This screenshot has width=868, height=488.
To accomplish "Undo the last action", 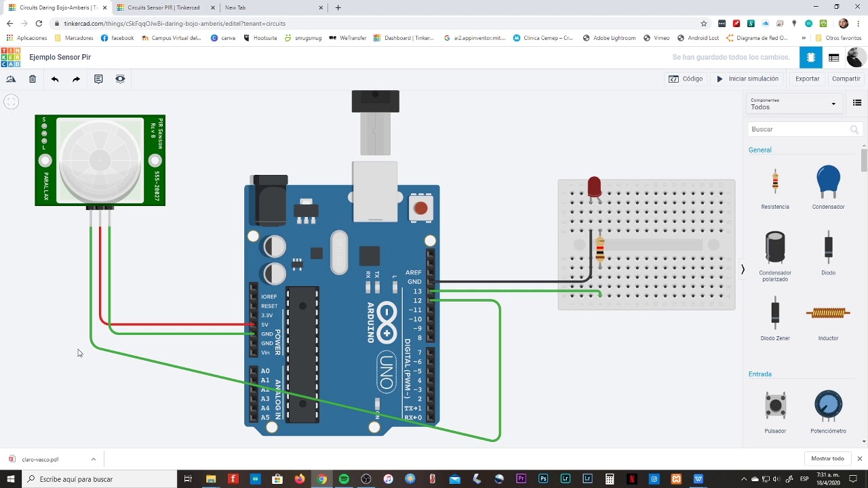I will point(55,79).
